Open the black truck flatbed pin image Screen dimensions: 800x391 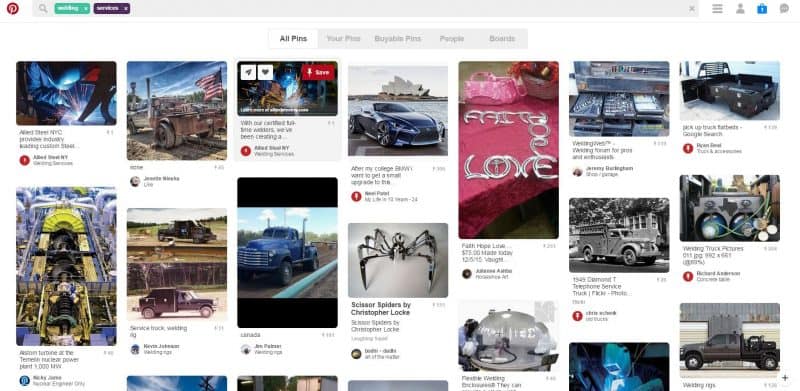pyautogui.click(x=730, y=90)
